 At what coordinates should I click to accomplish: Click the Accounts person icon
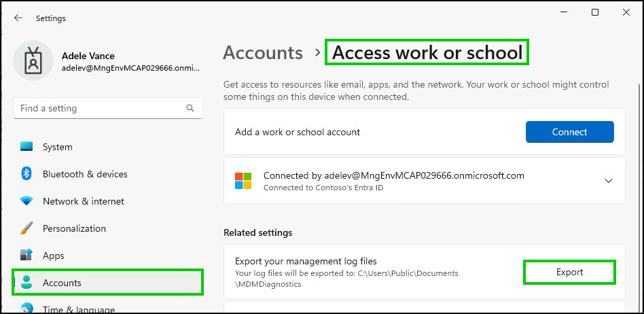coord(26,282)
